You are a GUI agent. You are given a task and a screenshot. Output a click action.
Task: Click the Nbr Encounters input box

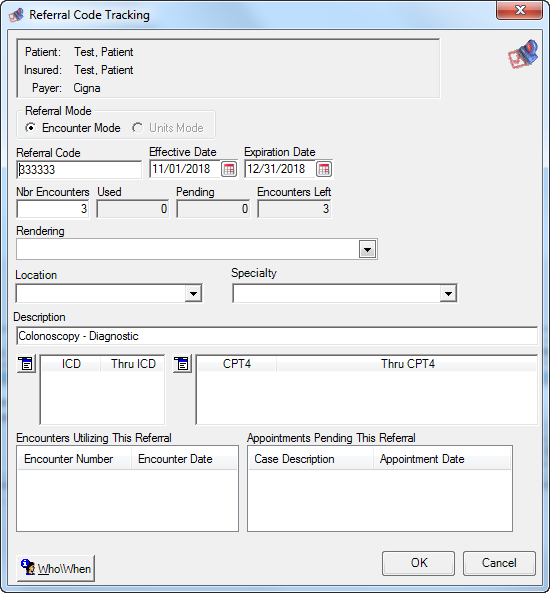pyautogui.click(x=53, y=209)
